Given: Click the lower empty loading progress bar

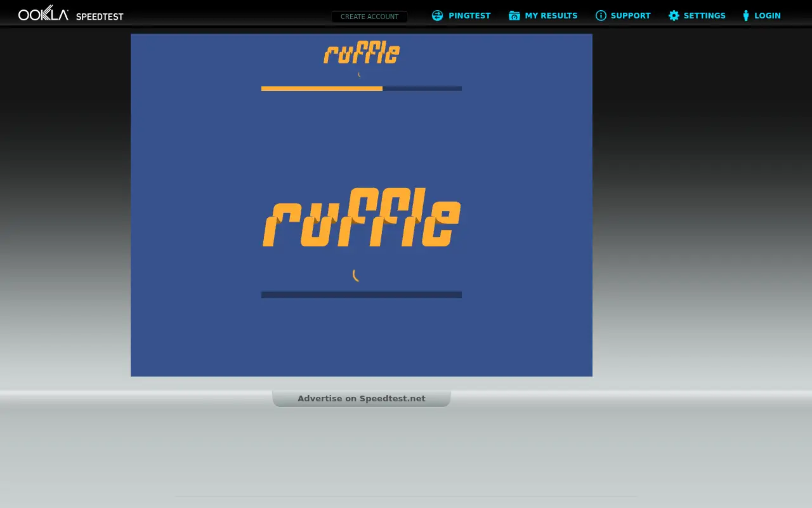Looking at the screenshot, I should 362,295.
